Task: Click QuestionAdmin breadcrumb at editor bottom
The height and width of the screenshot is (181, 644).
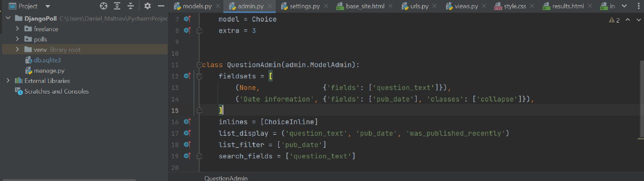Action: [226, 178]
